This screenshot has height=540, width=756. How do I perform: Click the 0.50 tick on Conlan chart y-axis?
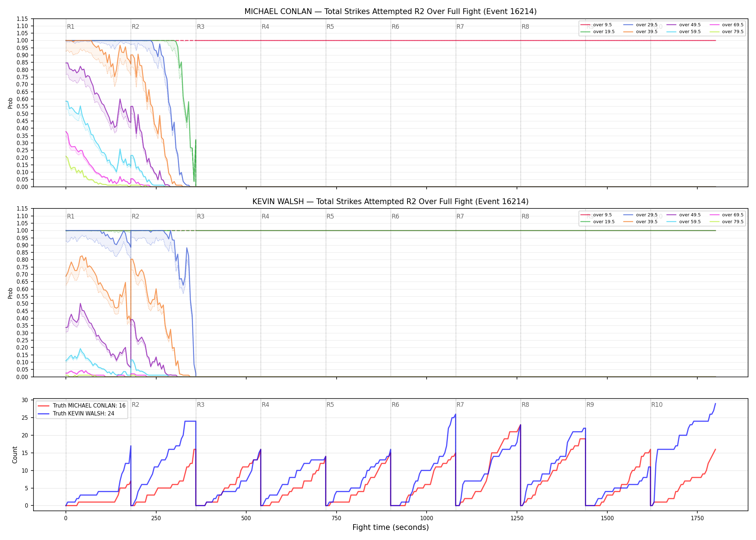click(22, 114)
